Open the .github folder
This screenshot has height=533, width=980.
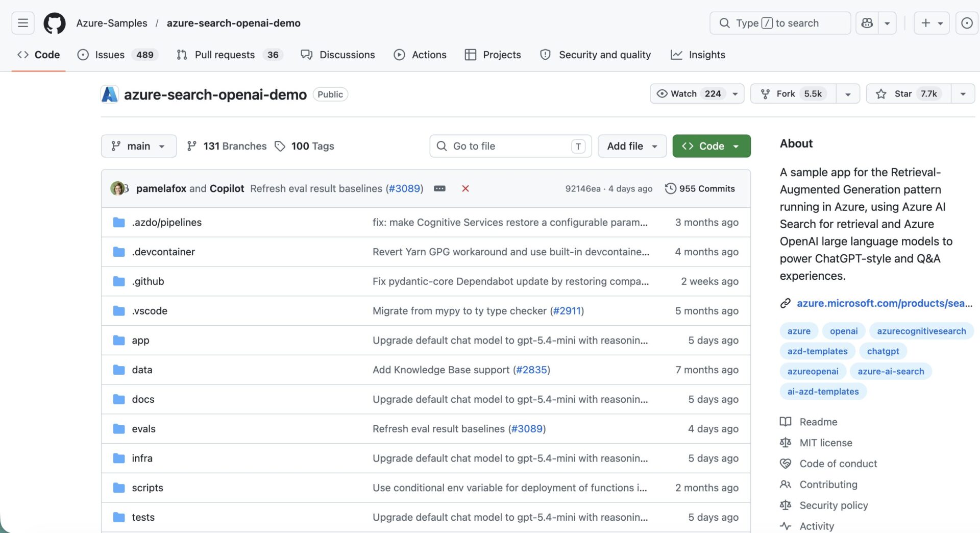point(148,281)
